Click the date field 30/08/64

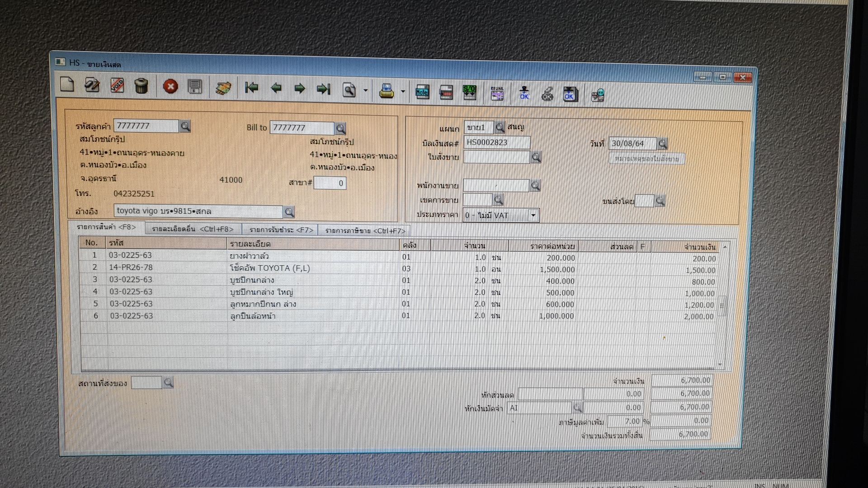pos(632,144)
